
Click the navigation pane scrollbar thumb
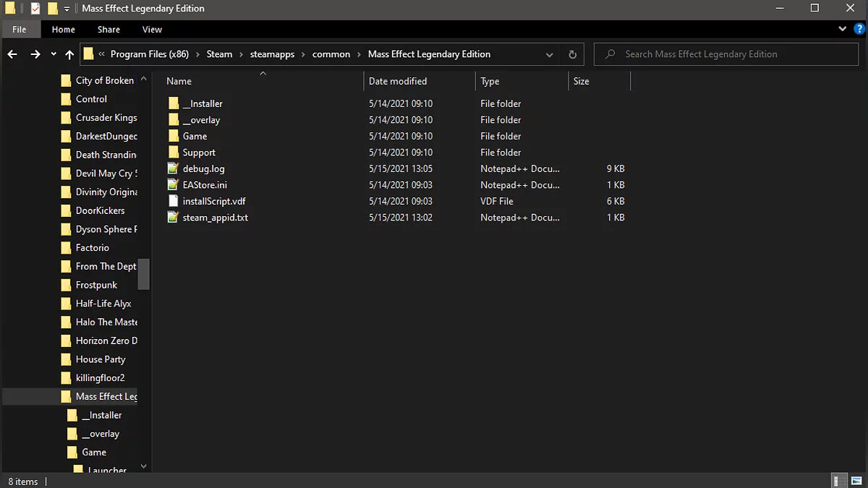[143, 274]
